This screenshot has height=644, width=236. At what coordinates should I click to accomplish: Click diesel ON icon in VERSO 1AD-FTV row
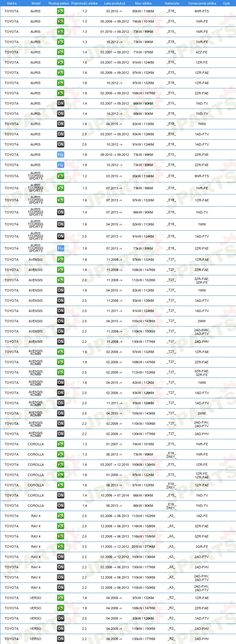point(60,618)
